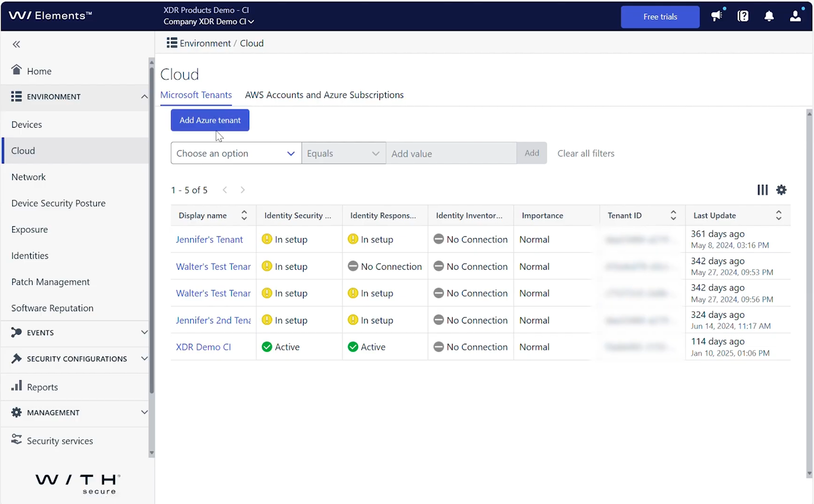The width and height of the screenshot is (814, 504).
Task: Click the Identity Security column header
Action: click(x=299, y=216)
